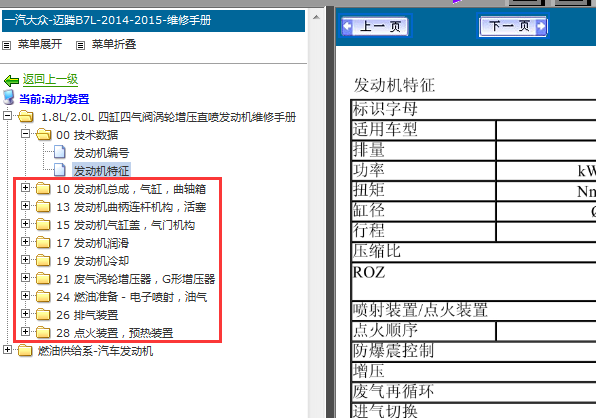Click folder icon of 17 发动机润滑
Screen dimensions: 596x418
click(x=43, y=242)
